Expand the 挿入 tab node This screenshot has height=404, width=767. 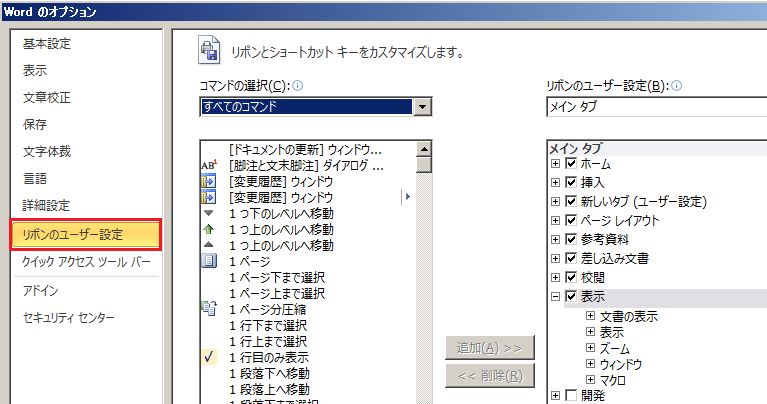tap(555, 182)
